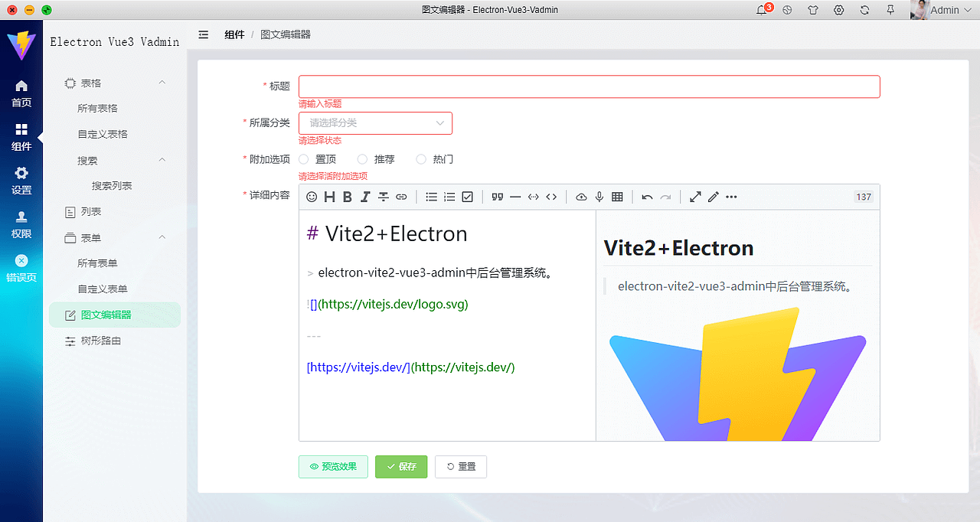The image size is (980, 522).
Task: Insert a hyperlink using the link icon
Action: [x=401, y=197]
